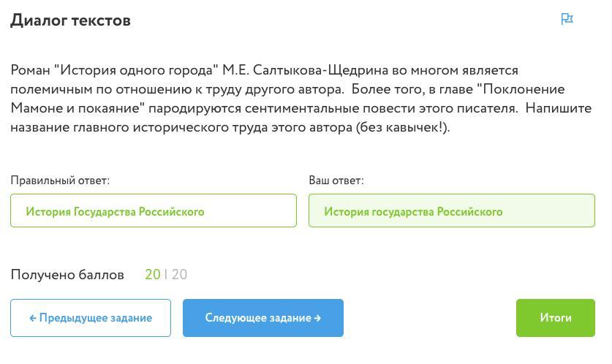This screenshot has height=364, width=612.
Task: Click the Правильный ответ answer field
Action: click(154, 211)
